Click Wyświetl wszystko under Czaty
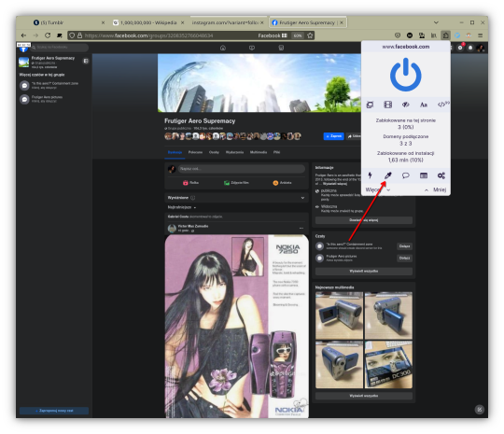 [x=364, y=272]
